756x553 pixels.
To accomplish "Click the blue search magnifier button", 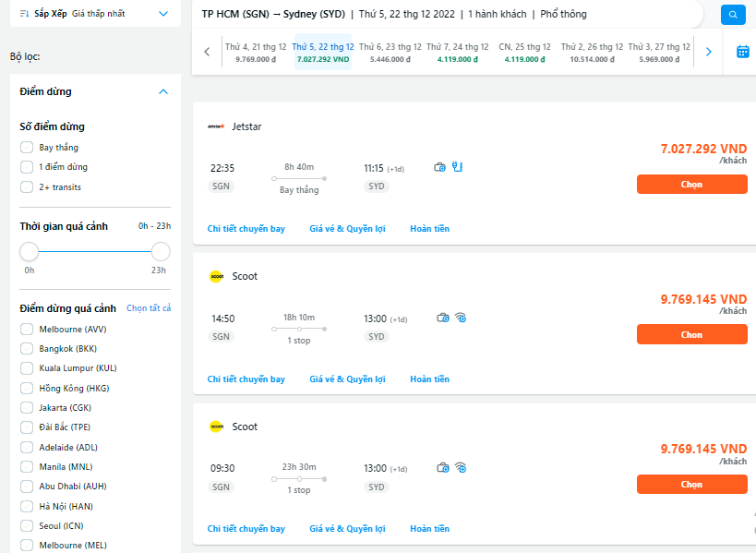I will (732, 15).
